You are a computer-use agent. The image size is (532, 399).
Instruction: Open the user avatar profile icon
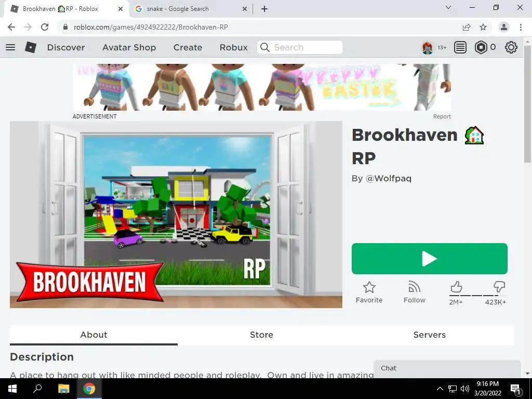427,47
